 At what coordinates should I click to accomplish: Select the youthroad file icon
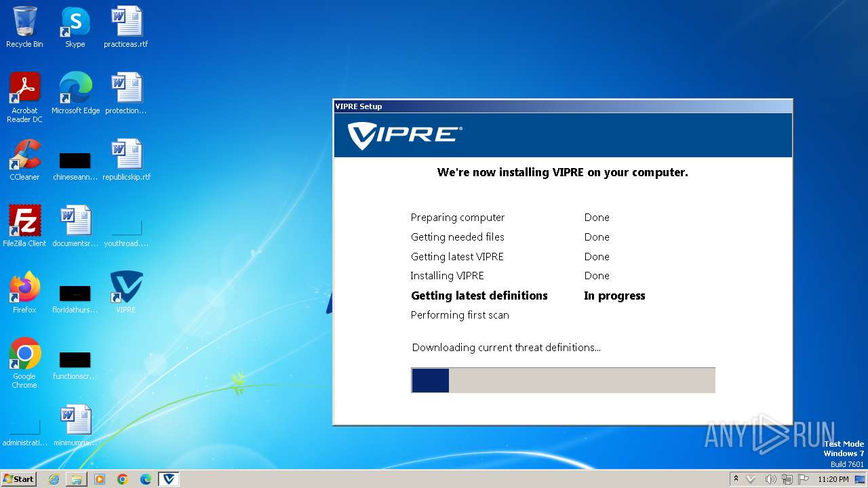(x=126, y=233)
